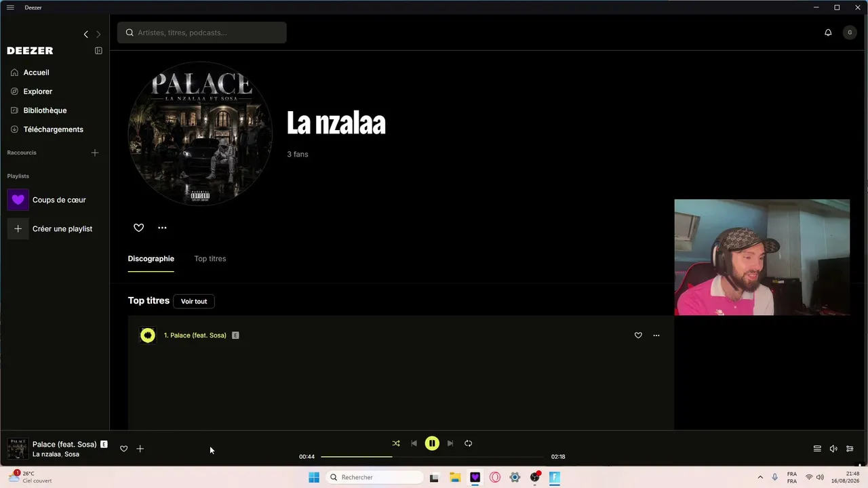This screenshot has width=868, height=488.
Task: Open File Explorer from the taskbar
Action: pos(455,477)
